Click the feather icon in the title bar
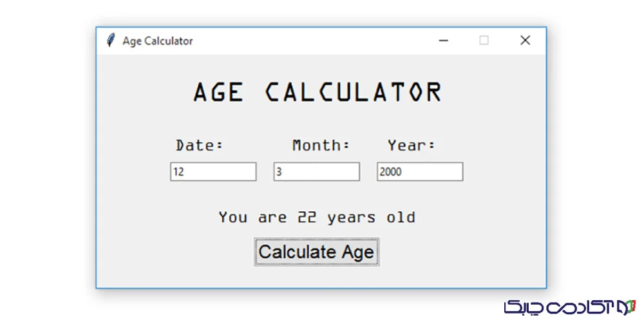 pos(111,41)
